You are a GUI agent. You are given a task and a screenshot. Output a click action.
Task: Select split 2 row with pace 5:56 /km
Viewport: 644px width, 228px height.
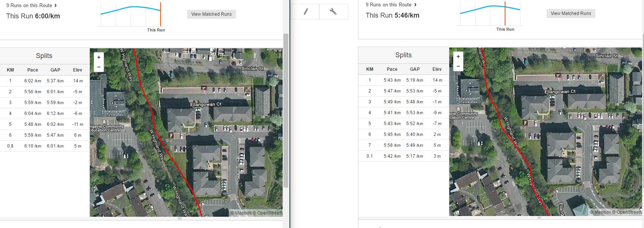[x=45, y=92]
